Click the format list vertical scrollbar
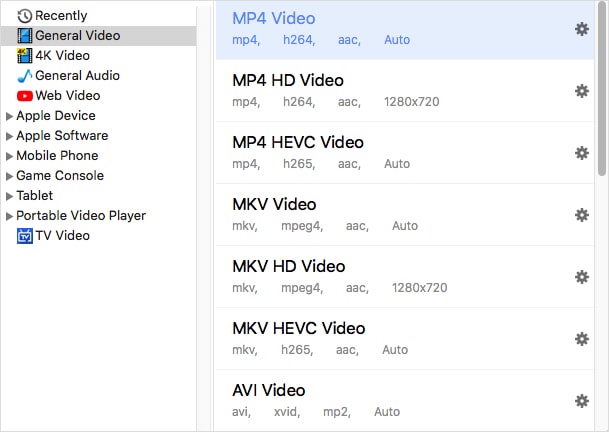The width and height of the screenshot is (609, 432). click(x=602, y=90)
